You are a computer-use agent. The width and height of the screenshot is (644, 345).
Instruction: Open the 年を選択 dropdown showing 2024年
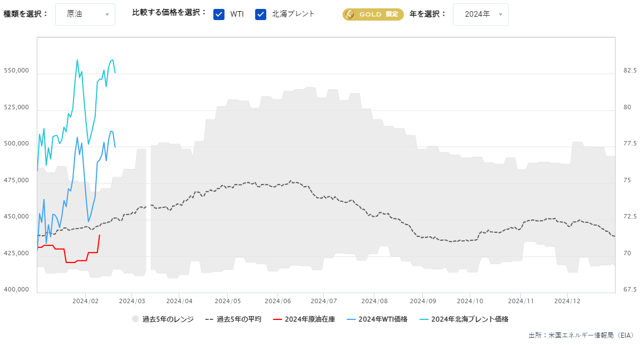(480, 14)
